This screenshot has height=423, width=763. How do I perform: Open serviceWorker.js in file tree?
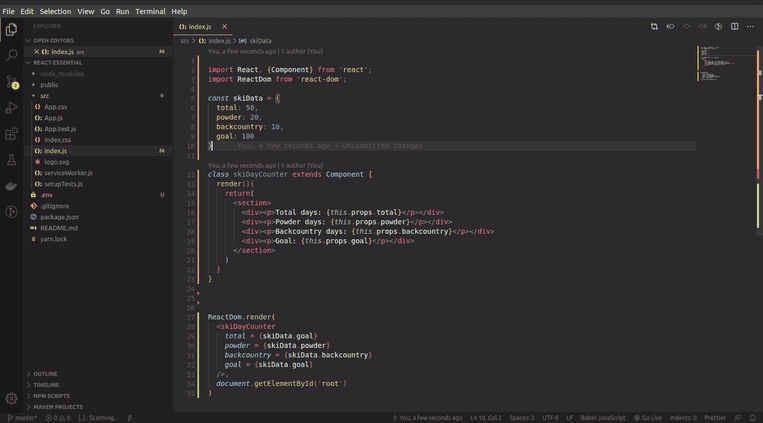point(68,173)
